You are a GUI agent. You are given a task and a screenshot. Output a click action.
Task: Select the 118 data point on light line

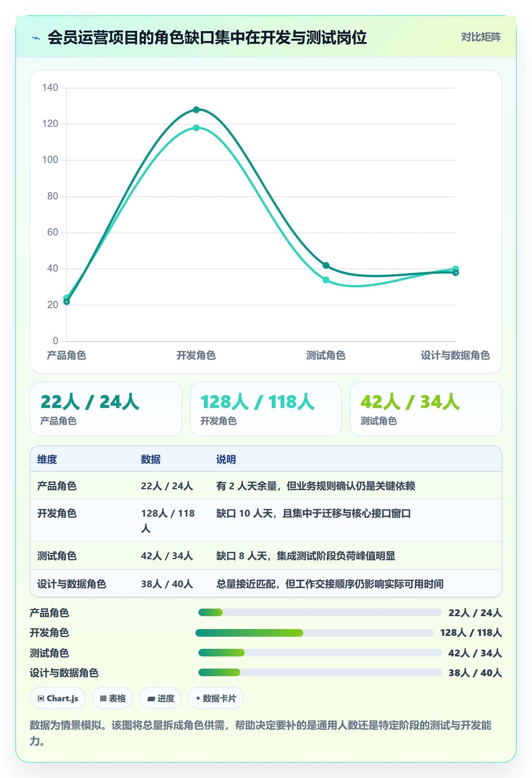click(196, 128)
